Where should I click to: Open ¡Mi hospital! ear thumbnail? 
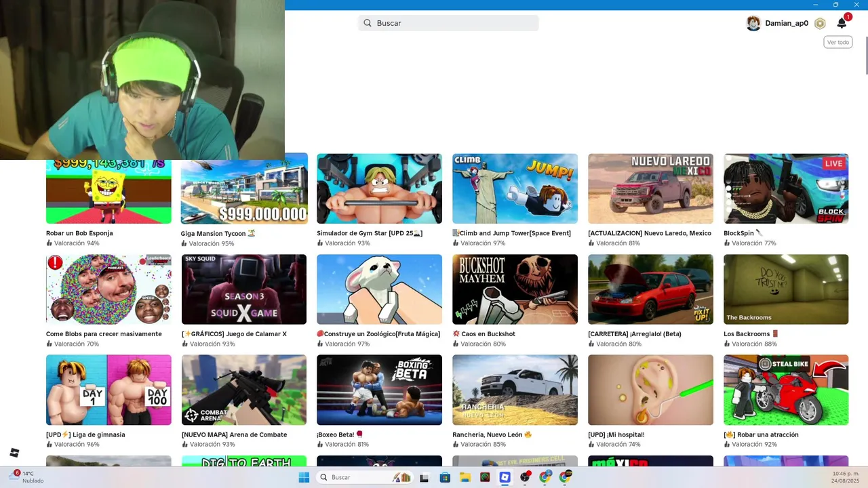650,390
